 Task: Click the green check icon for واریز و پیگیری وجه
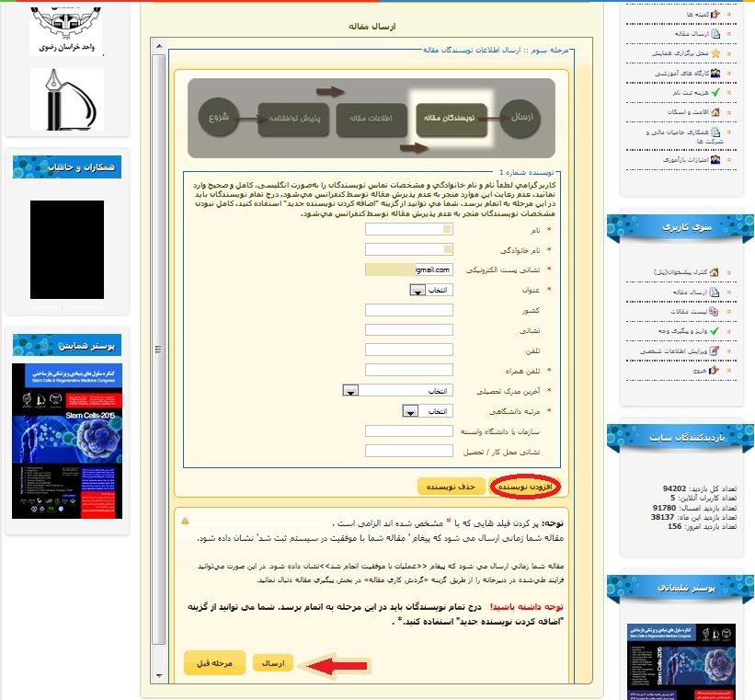click(x=714, y=331)
